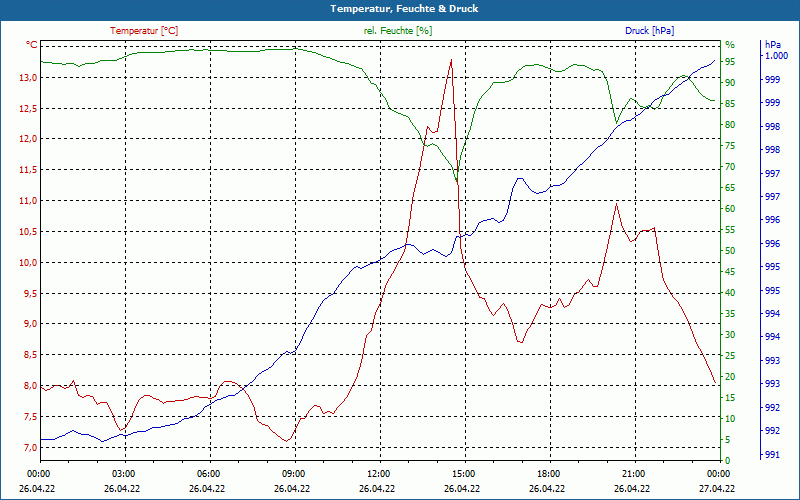Click the green '%' axis unit label
The width and height of the screenshot is (800, 500).
tap(730, 45)
